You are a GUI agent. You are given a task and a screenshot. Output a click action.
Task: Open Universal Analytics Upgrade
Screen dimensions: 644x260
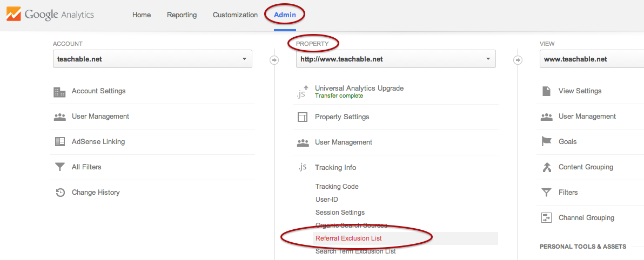click(x=359, y=88)
